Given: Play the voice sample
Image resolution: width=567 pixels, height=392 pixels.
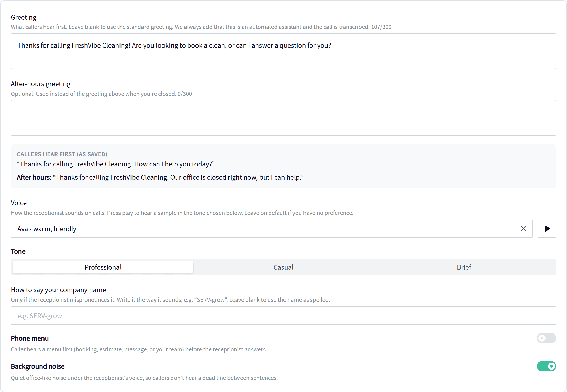Looking at the screenshot, I should coord(547,229).
